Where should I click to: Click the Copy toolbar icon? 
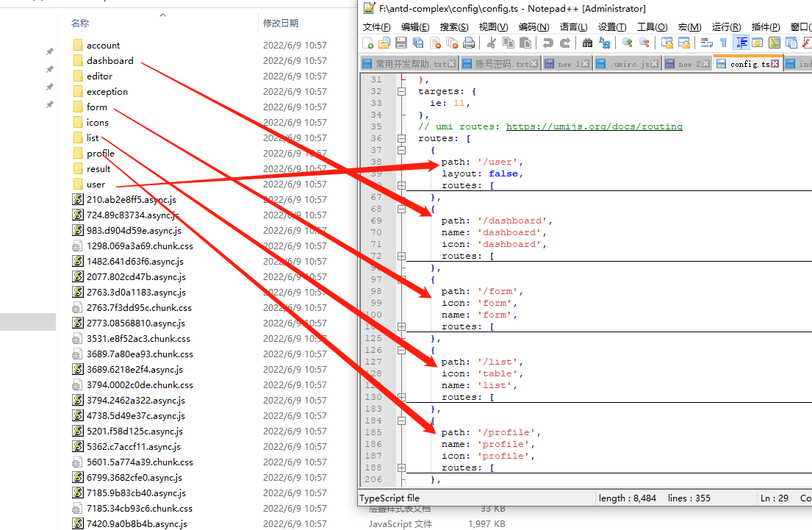(x=509, y=43)
